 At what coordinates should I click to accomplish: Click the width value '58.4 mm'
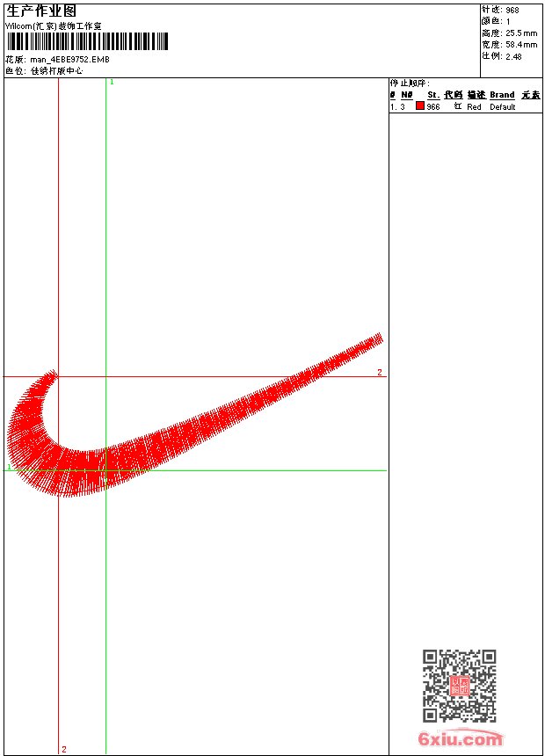521,45
